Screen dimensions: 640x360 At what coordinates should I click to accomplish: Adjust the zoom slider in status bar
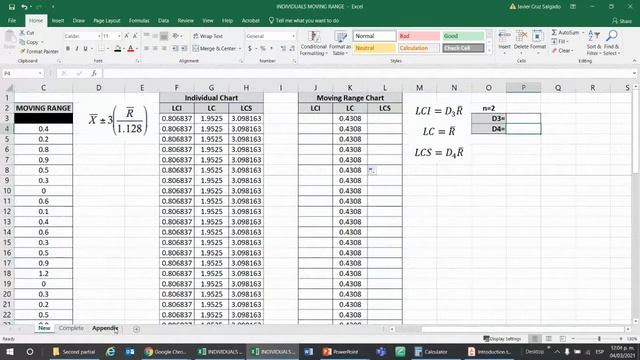[599, 339]
